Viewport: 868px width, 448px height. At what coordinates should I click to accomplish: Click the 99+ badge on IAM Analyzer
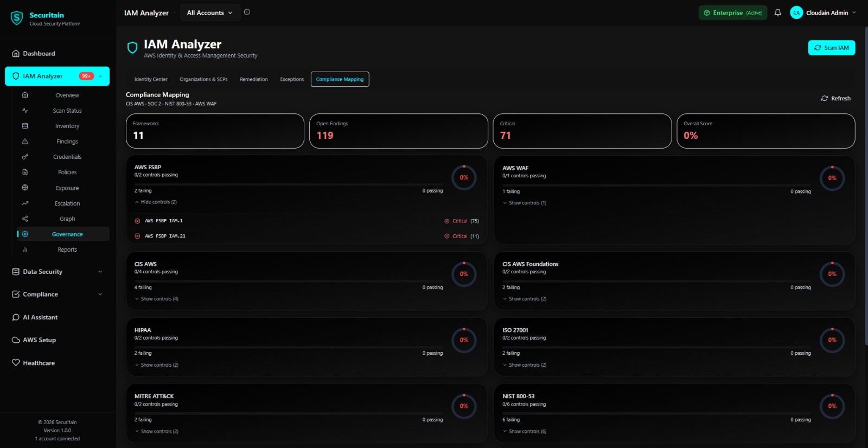click(x=86, y=76)
